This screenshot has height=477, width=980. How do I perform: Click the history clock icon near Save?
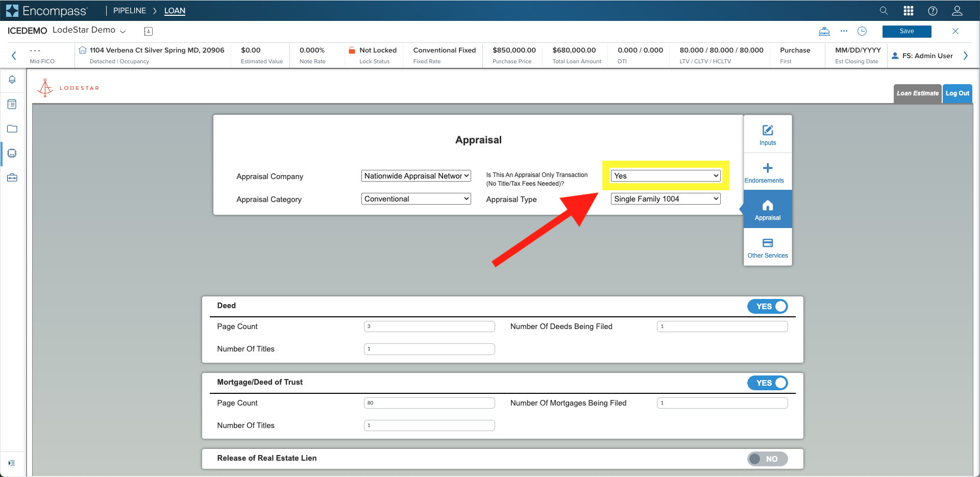tap(862, 31)
